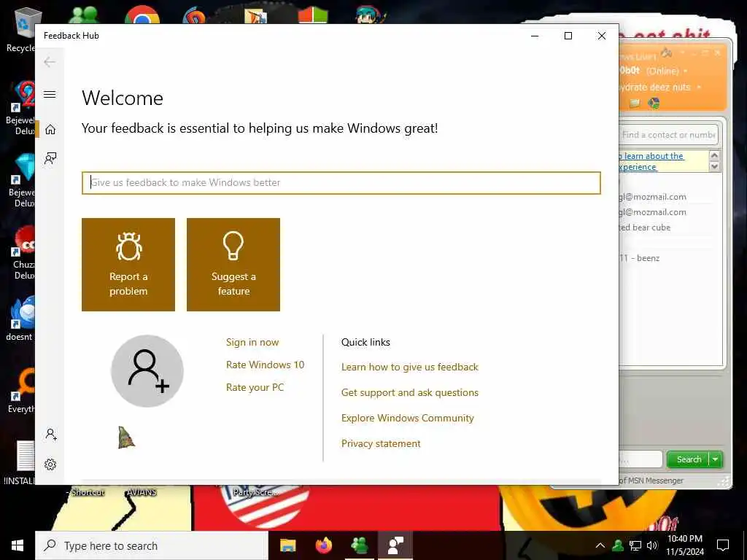Open Get support and ask questions
This screenshot has height=560, width=747.
pos(410,392)
